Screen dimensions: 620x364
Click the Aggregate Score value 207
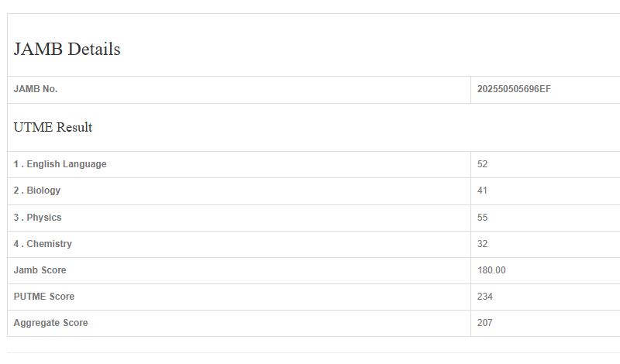[485, 323]
